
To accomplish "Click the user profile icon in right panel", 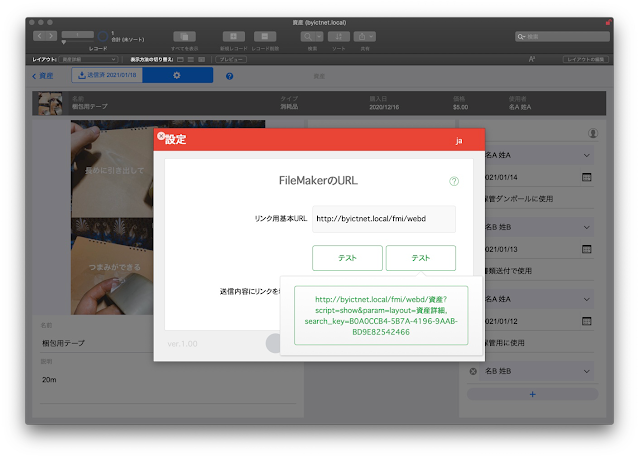I will pyautogui.click(x=593, y=133).
